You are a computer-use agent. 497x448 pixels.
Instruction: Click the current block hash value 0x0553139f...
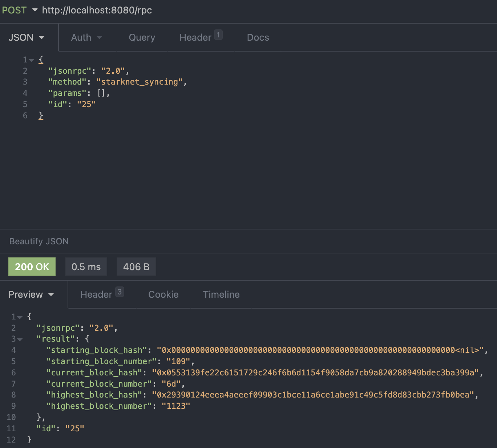coord(316,373)
